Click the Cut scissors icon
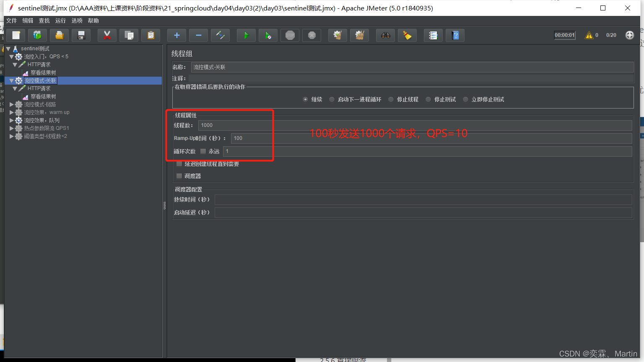Screen dimensions: 644x362 tap(107, 36)
